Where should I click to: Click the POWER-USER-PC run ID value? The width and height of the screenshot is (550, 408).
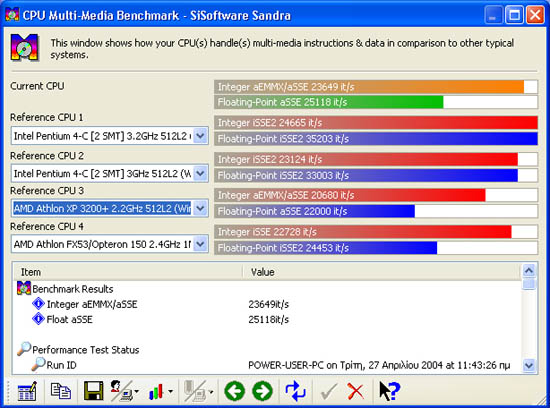(379, 365)
